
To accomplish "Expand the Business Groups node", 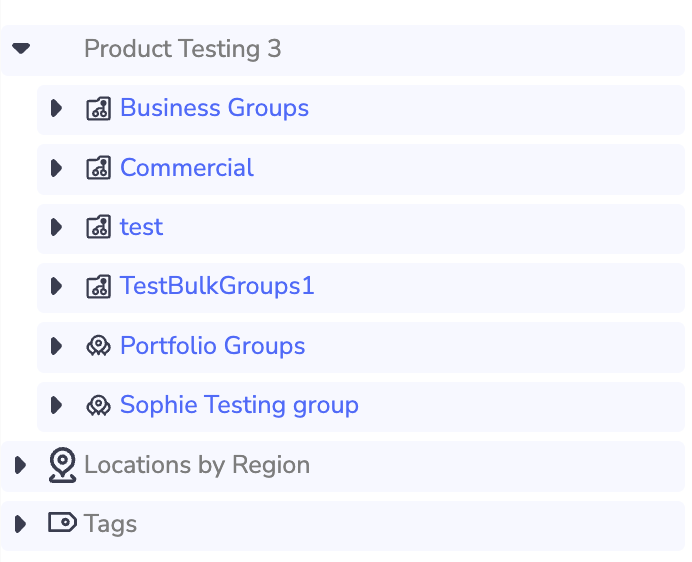I will click(56, 108).
